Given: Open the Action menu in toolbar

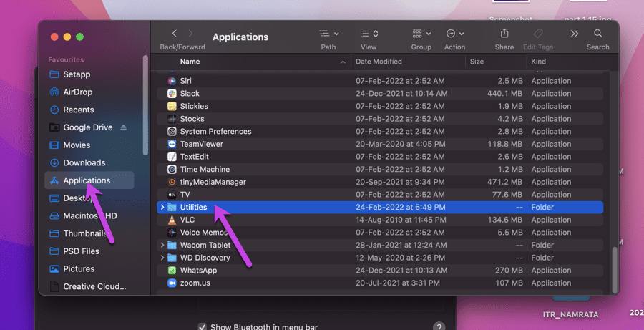Looking at the screenshot, I should click(454, 34).
